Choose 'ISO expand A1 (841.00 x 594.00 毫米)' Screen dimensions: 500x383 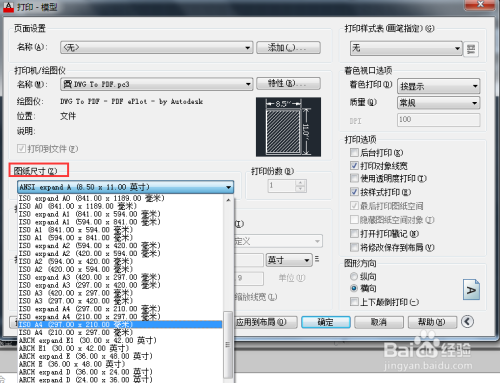click(120, 214)
